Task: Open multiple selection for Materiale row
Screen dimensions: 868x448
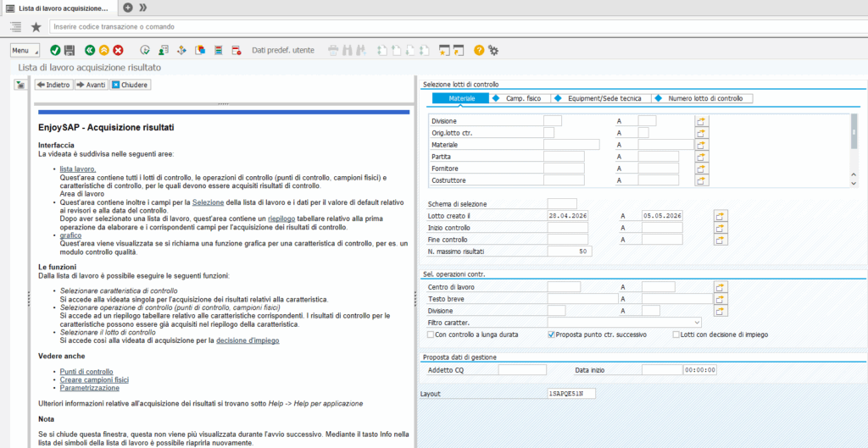Action: point(702,145)
